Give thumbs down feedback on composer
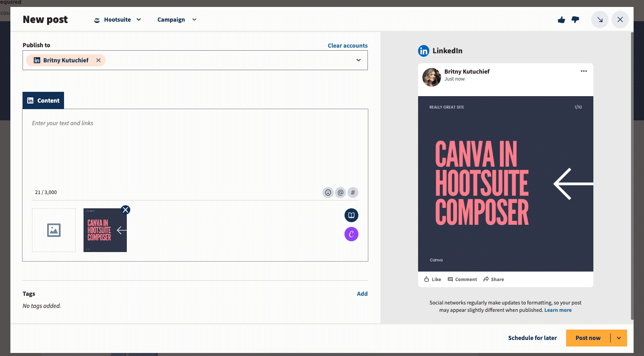 (575, 19)
